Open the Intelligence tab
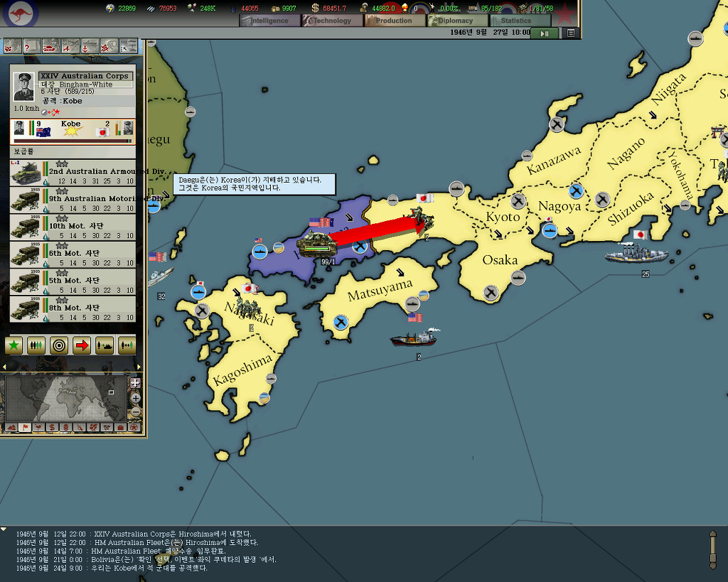Image resolution: width=728 pixels, height=582 pixels. point(269,21)
